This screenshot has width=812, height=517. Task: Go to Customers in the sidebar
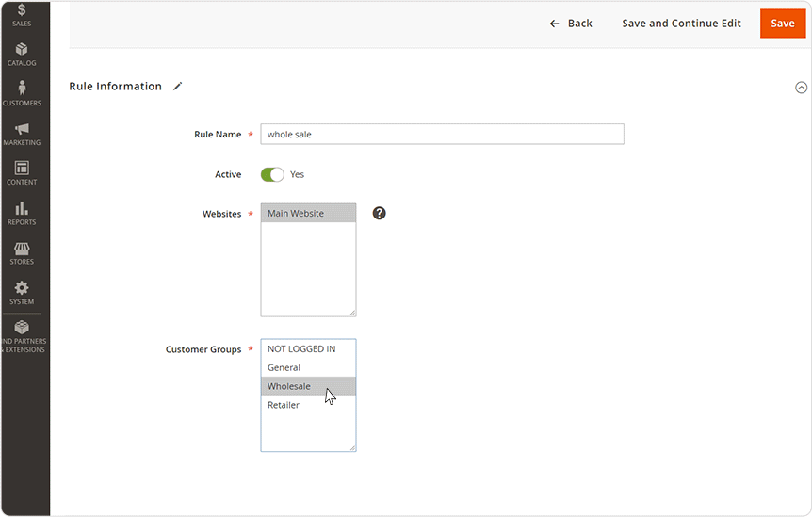[22, 94]
